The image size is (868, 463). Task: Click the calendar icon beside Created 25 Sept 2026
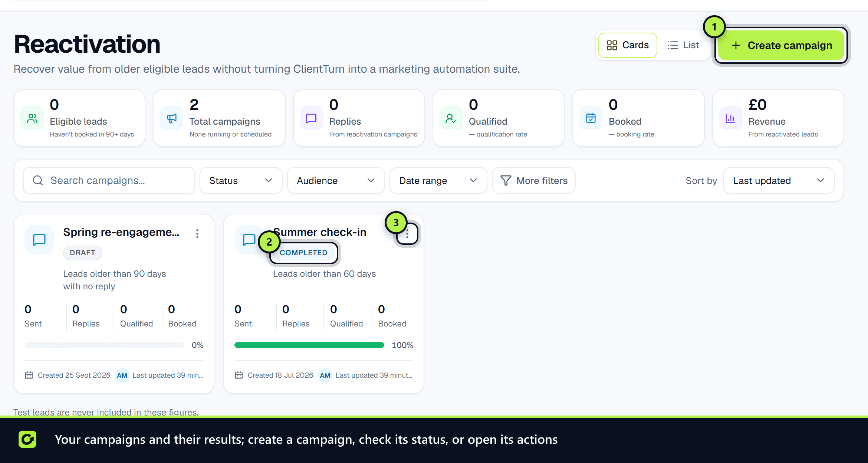[29, 375]
